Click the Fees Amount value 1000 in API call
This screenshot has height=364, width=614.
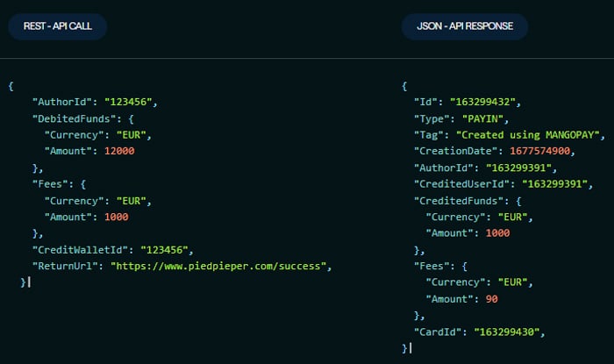117,217
